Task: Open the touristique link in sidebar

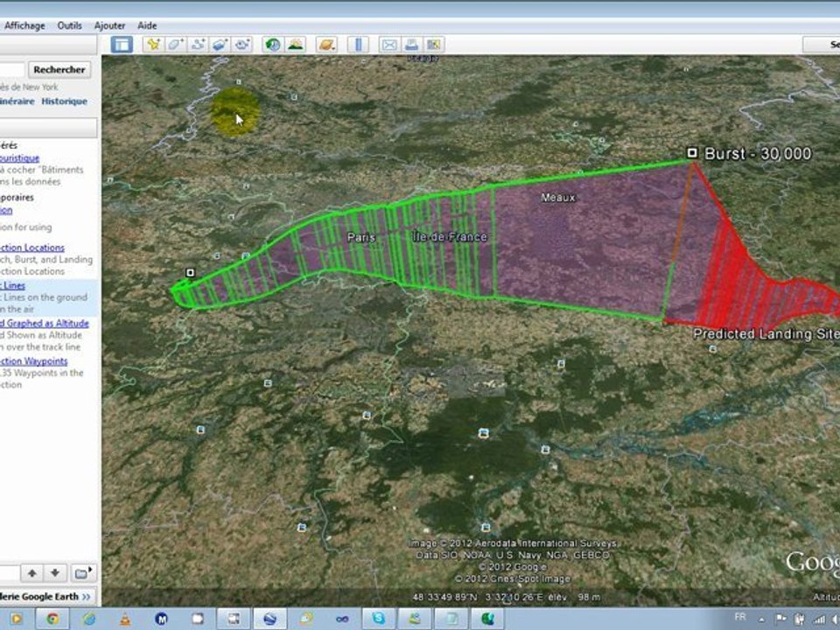Action: 20,158
